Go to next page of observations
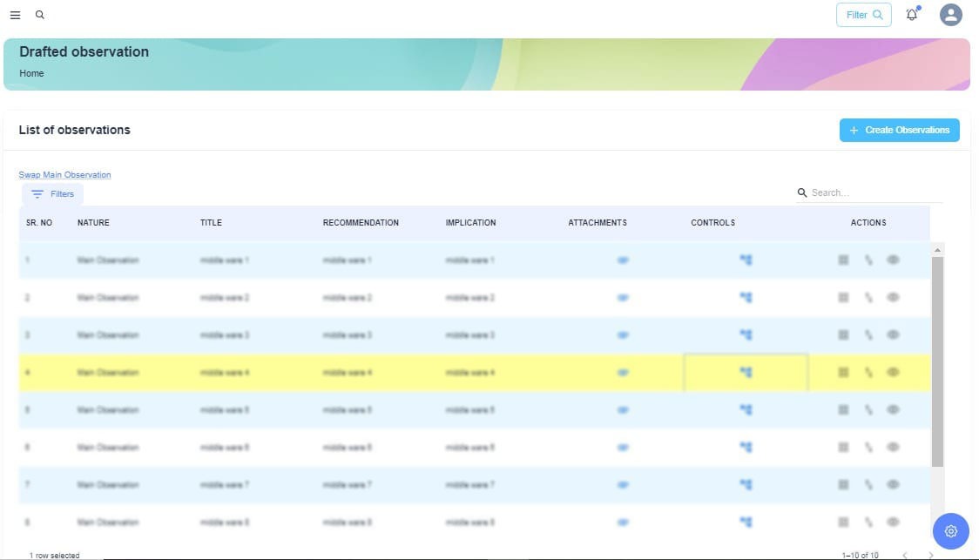Viewport: 979px width, 560px height. [931, 555]
